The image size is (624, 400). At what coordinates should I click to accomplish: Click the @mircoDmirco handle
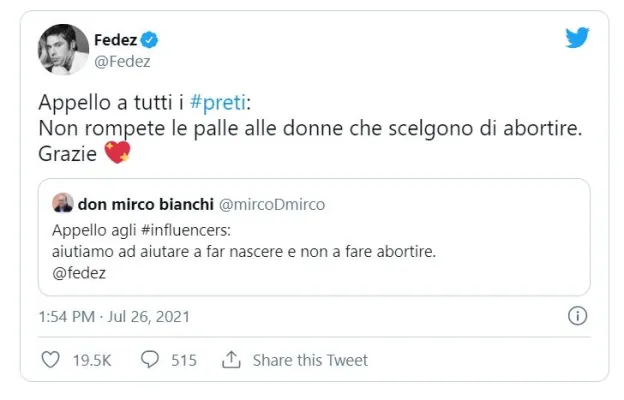click(270, 204)
